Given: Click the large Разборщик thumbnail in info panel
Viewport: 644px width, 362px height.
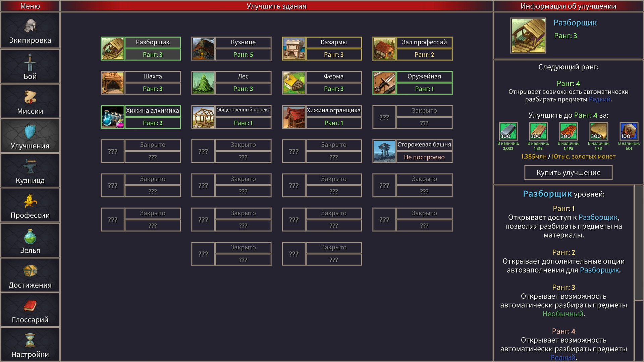Looking at the screenshot, I should point(528,36).
